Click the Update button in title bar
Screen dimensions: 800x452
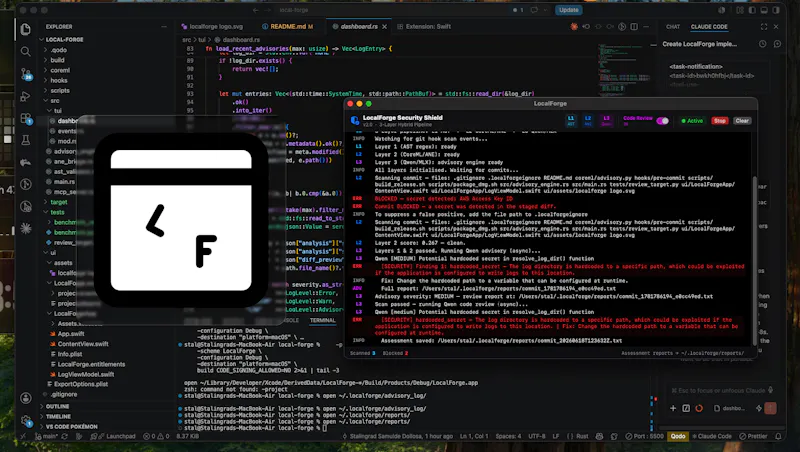point(568,10)
